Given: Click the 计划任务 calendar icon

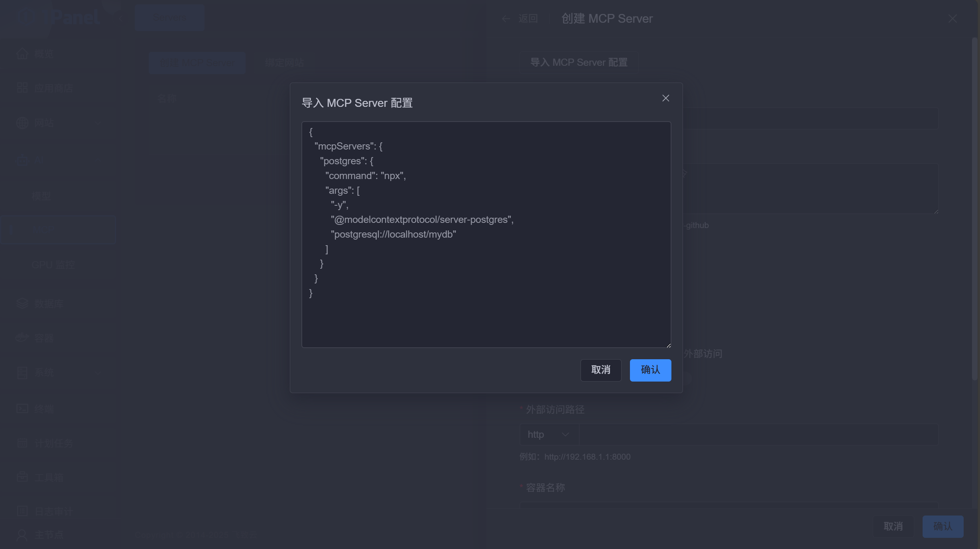Looking at the screenshot, I should click(x=22, y=443).
